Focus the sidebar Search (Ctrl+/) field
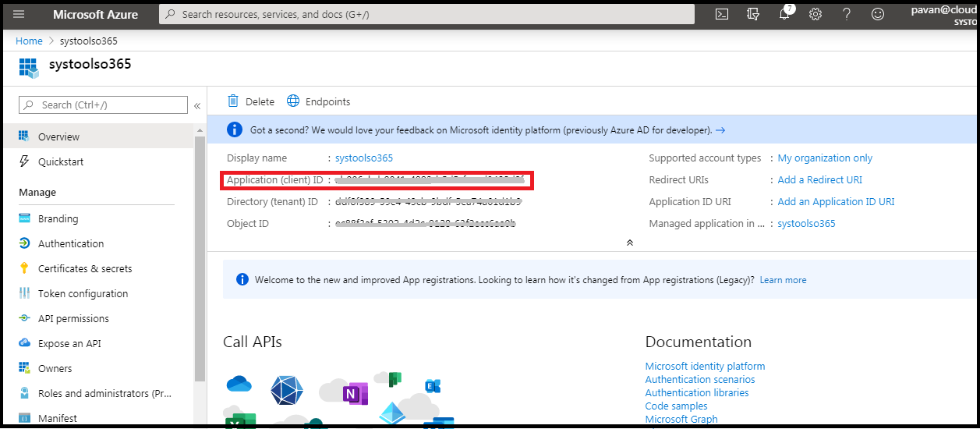 tap(103, 105)
